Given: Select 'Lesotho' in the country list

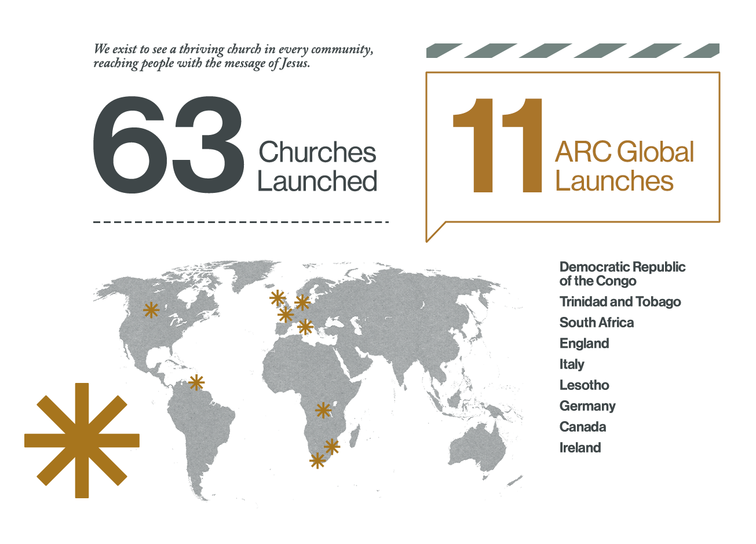Looking at the screenshot, I should tap(584, 385).
